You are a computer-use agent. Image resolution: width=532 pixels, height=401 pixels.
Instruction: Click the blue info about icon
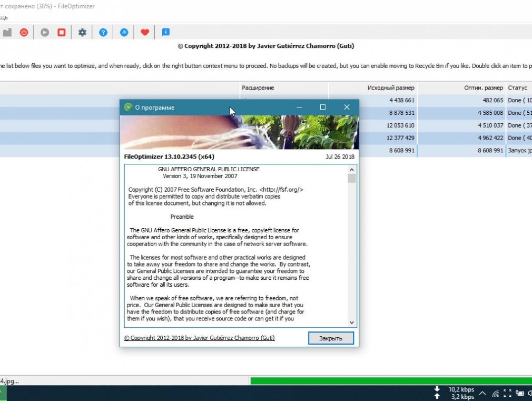tap(165, 32)
